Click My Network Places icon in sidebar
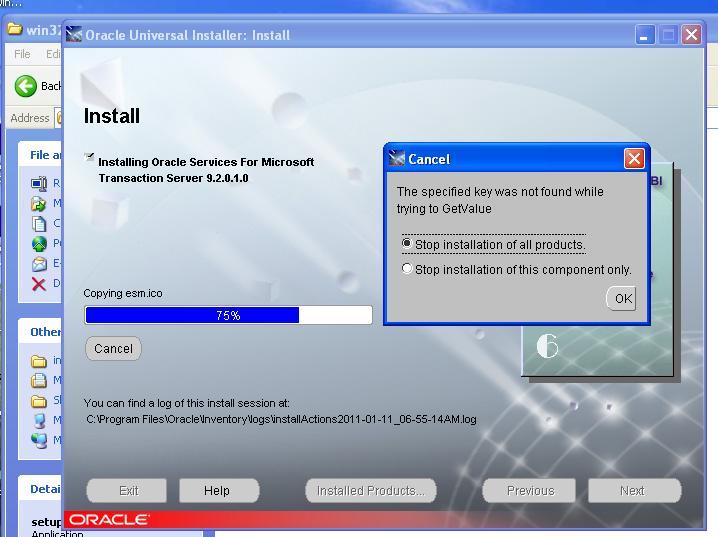The height and width of the screenshot is (537, 718). tap(39, 440)
